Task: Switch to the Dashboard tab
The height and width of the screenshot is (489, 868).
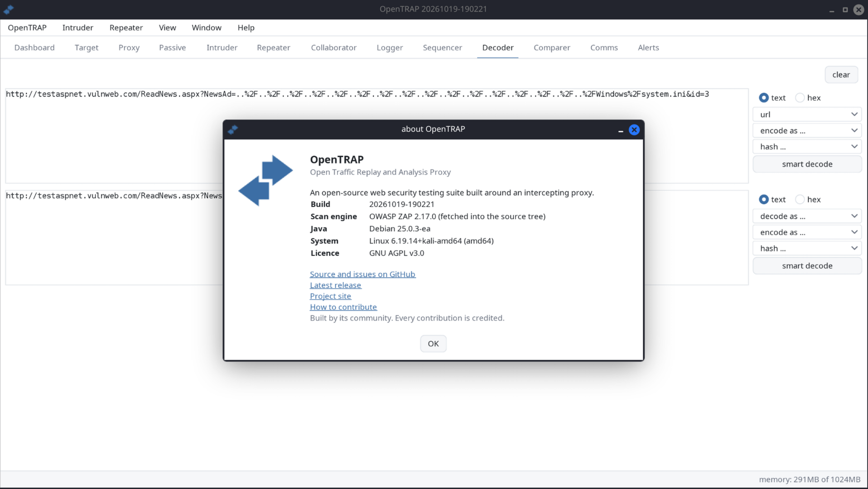Action: point(34,48)
